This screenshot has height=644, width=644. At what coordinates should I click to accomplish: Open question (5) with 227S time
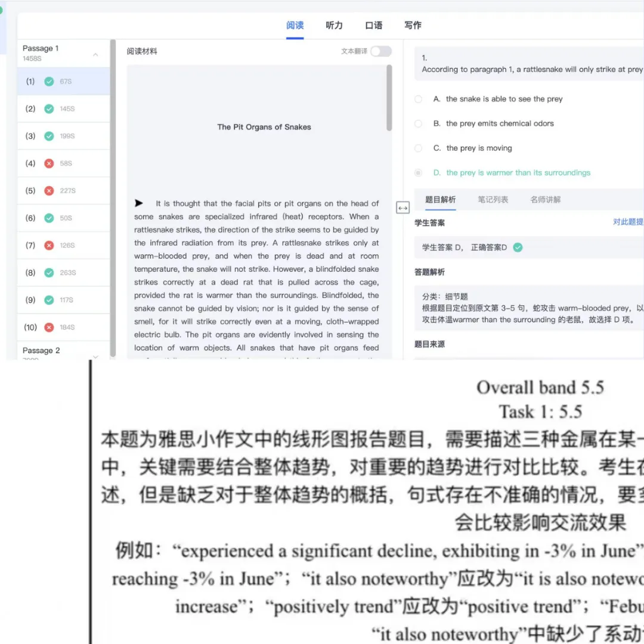pos(64,191)
